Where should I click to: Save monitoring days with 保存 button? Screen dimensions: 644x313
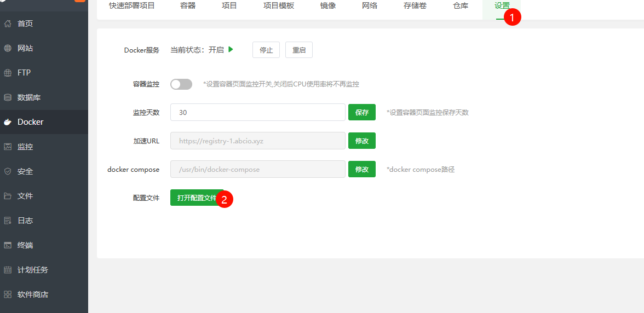coord(362,112)
